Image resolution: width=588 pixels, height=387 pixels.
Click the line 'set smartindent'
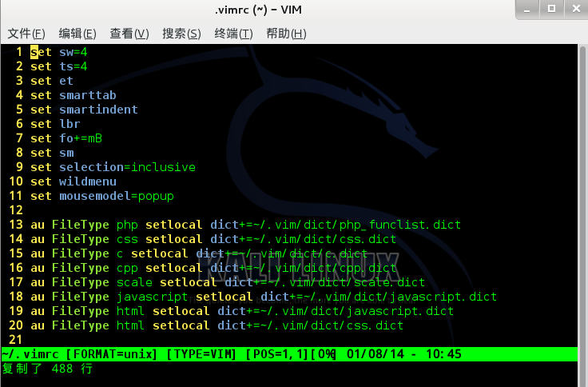(x=84, y=110)
